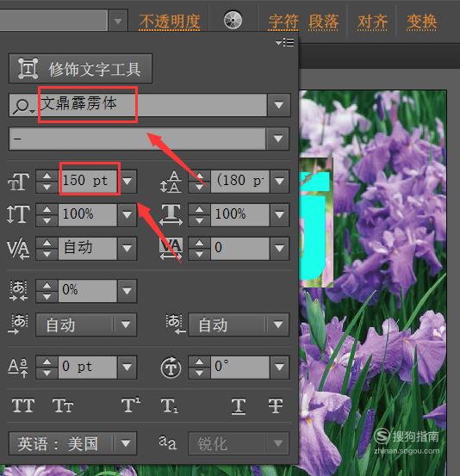
Task: Click the character rotation icon
Action: (x=171, y=368)
